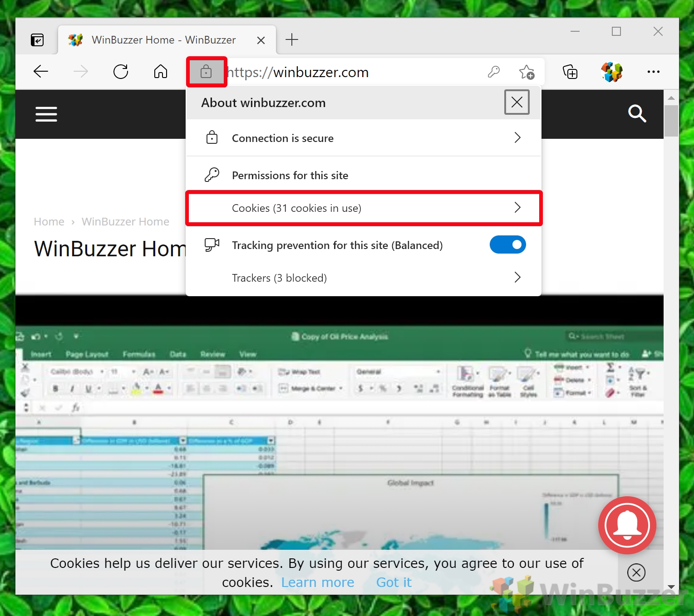Image resolution: width=694 pixels, height=616 pixels.
Task: Open saved passwords key icon in address bar
Action: point(494,72)
